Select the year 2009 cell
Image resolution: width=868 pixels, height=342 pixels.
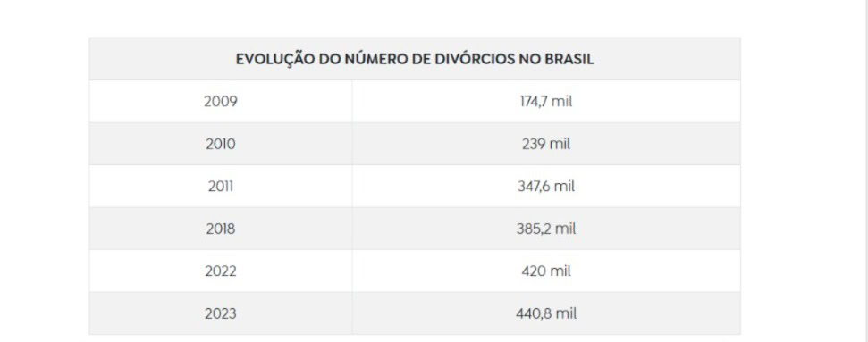(220, 101)
